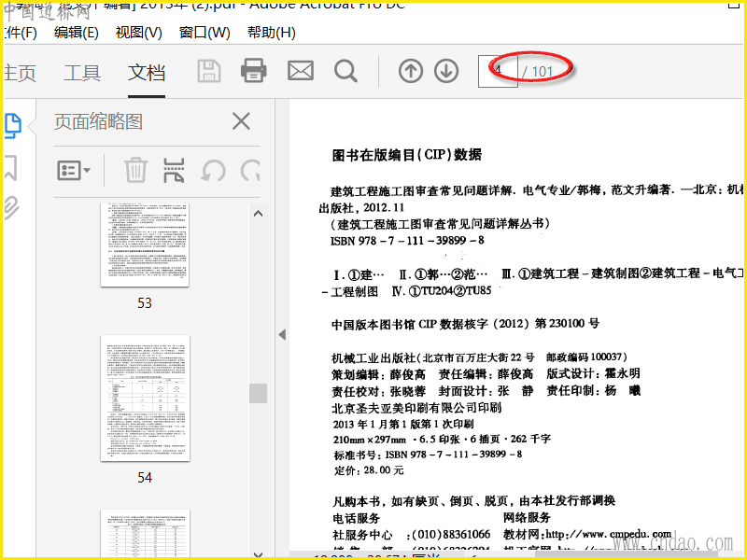
Task: Open the 编辑(E) menu
Action: (77, 33)
